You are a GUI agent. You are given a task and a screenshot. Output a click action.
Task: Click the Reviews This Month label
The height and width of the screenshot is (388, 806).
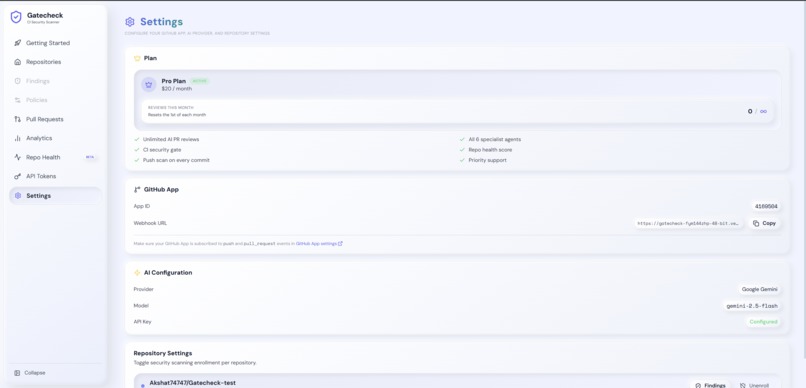pyautogui.click(x=171, y=107)
